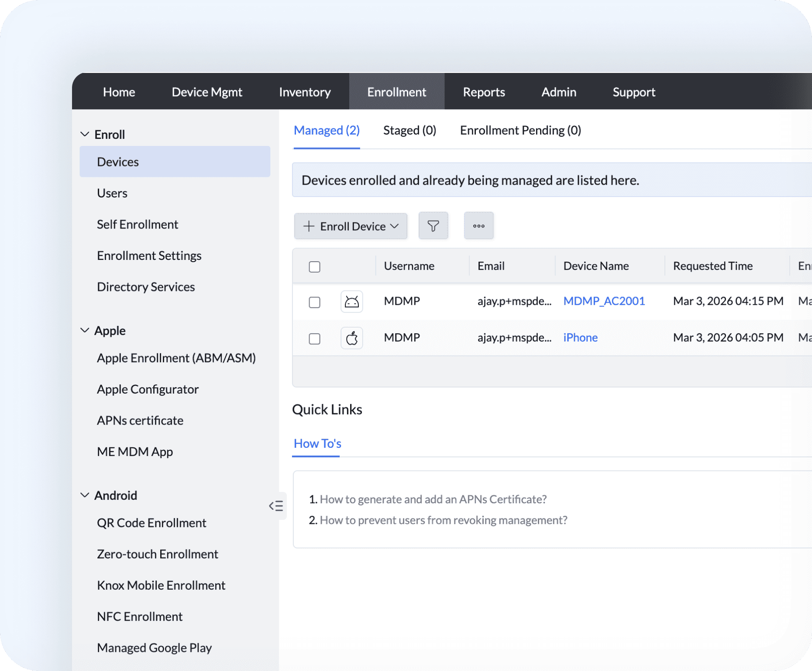Open the MDMP_AC2001 device link
Screen dimensions: 812x671
604,301
